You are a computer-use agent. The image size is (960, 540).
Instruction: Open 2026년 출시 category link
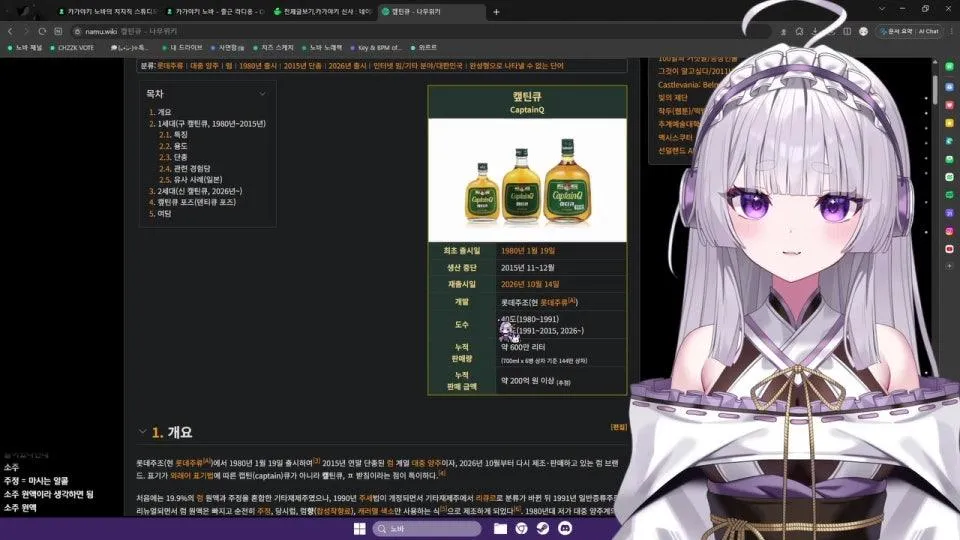click(x=347, y=66)
